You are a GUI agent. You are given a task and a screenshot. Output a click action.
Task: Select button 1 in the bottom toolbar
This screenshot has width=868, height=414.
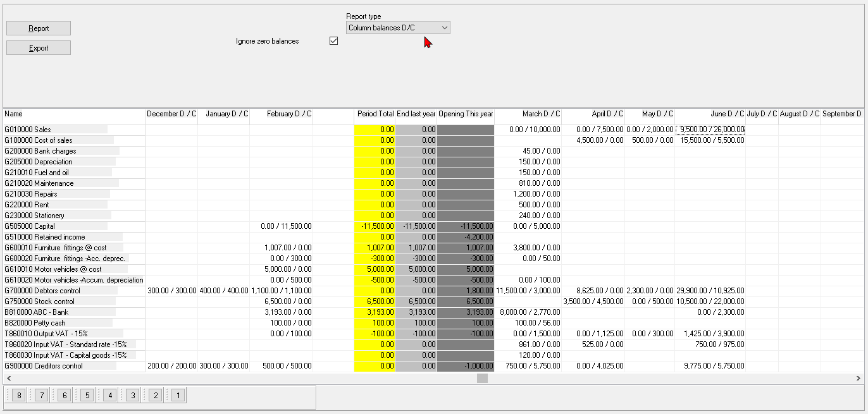(178, 396)
